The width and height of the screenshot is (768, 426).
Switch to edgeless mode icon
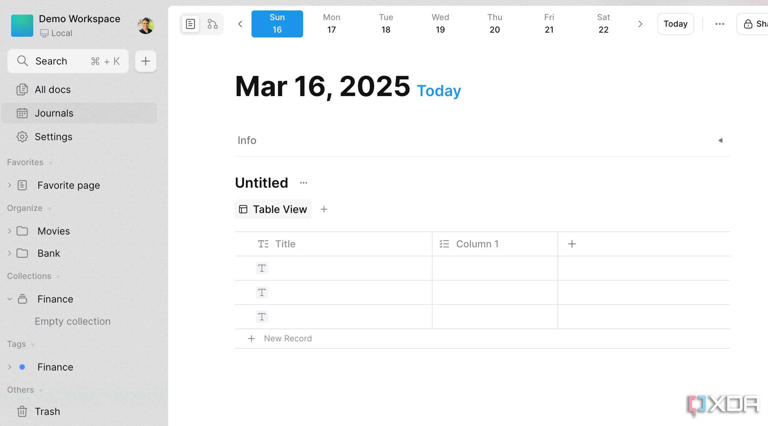click(212, 24)
